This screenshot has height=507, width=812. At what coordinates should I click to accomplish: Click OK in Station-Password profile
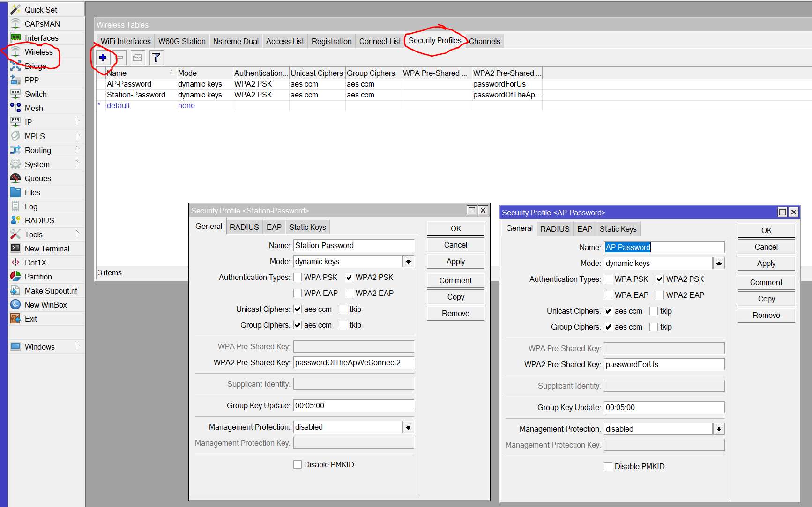(x=455, y=228)
